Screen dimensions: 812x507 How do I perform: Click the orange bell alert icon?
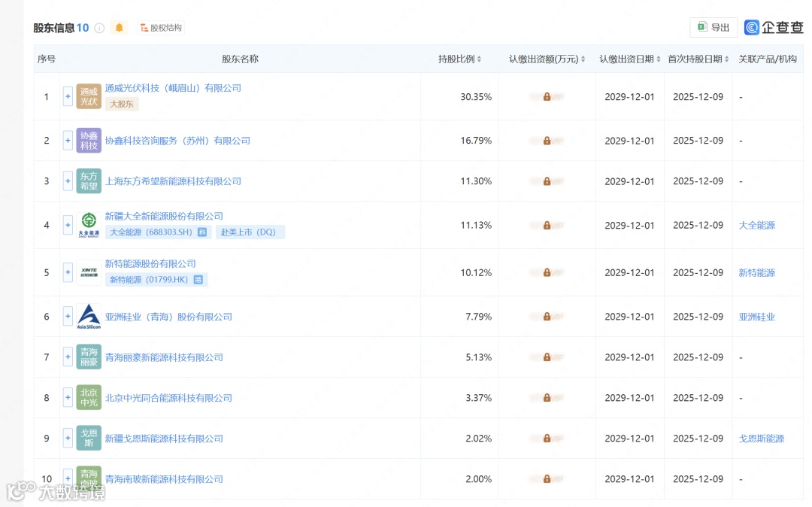[x=119, y=27]
